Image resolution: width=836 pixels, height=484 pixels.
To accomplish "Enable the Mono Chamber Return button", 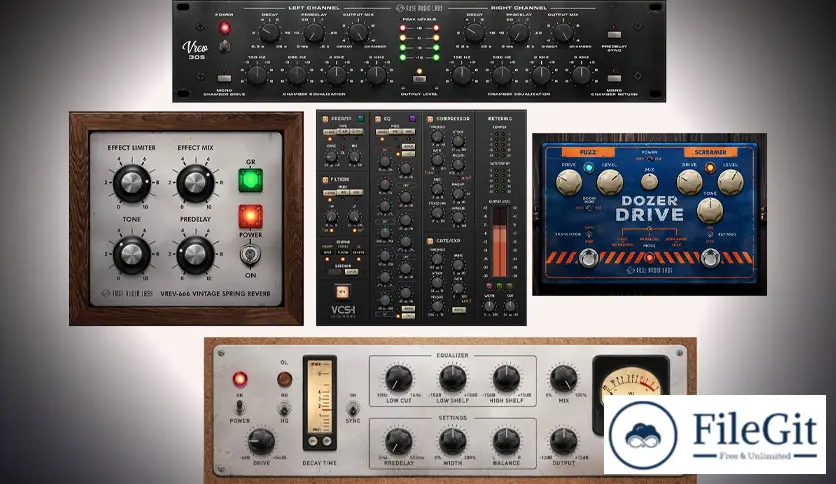I will [614, 78].
